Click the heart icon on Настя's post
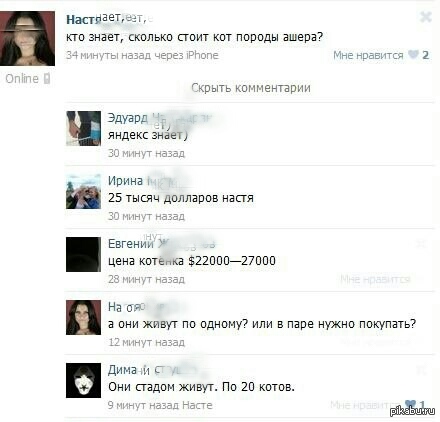Screen dimensions: 440x422 coord(413,54)
